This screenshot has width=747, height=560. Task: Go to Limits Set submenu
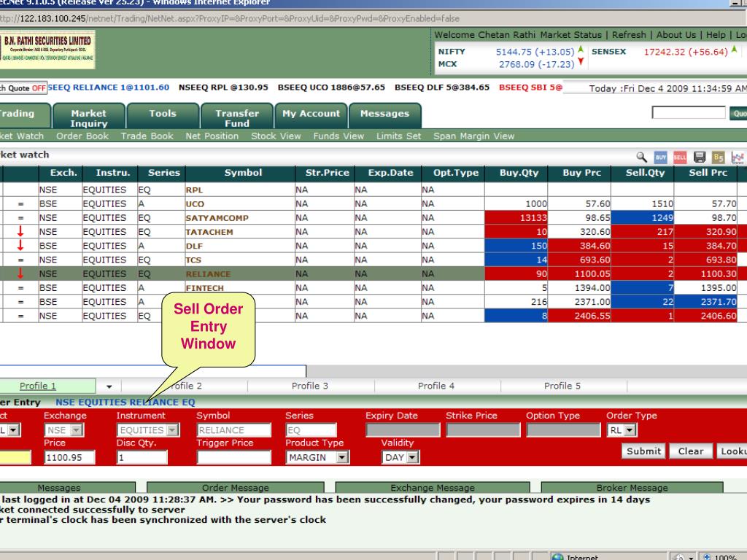point(398,136)
